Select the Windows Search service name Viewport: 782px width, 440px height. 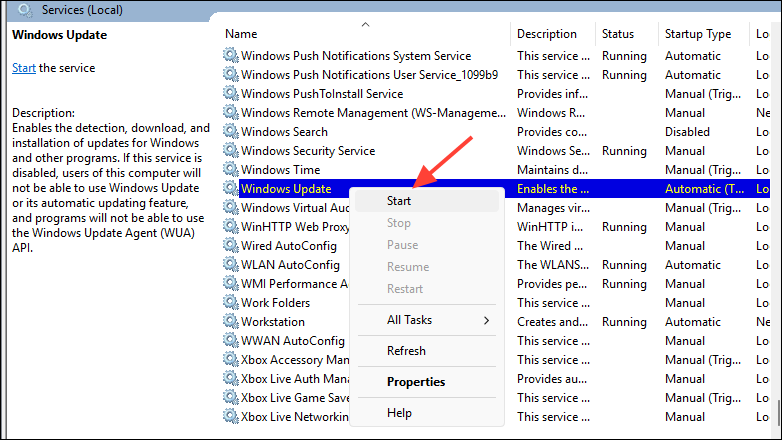coord(284,132)
